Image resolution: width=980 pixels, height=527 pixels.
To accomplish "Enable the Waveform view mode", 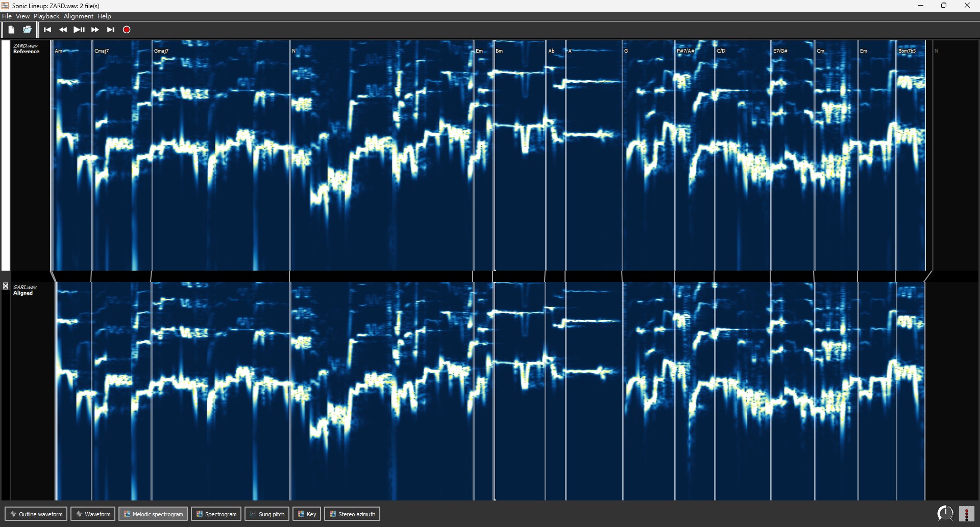I will 93,514.
